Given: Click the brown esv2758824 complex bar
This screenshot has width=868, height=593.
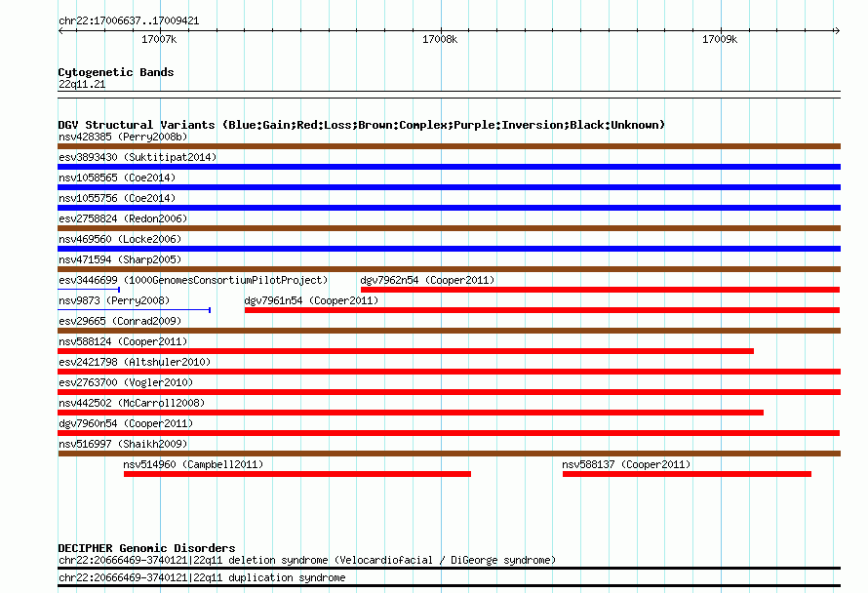Looking at the screenshot, I should tap(449, 228).
